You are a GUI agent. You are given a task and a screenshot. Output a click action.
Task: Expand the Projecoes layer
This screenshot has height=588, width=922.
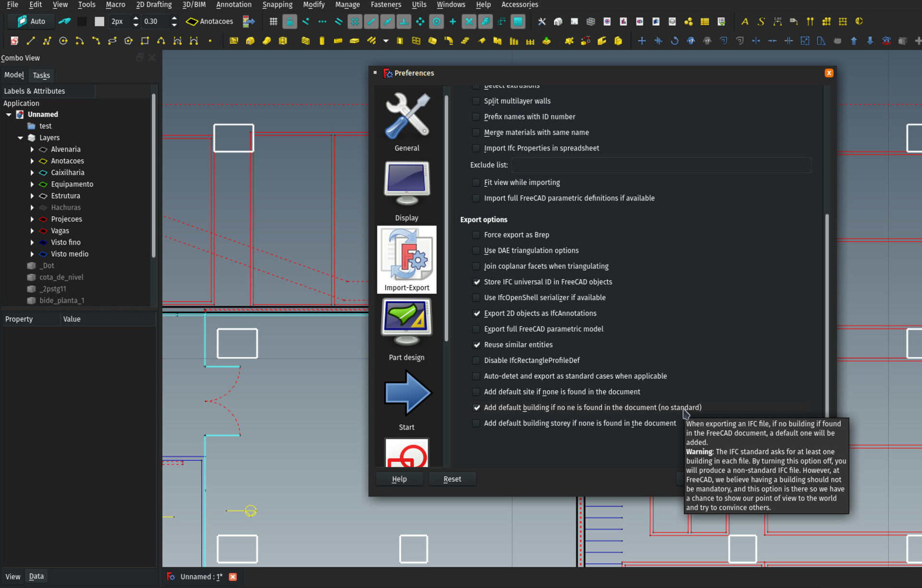click(32, 219)
